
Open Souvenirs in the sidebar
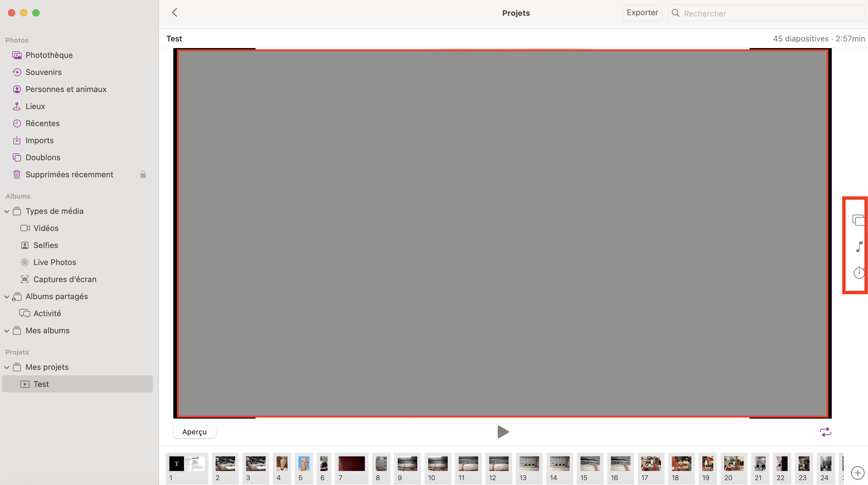coord(44,72)
